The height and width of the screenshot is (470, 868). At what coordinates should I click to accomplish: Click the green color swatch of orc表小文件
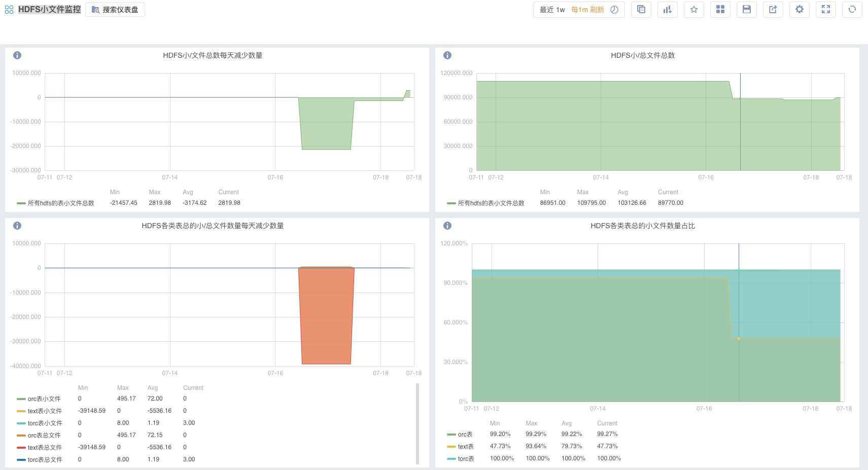pyautogui.click(x=21, y=399)
